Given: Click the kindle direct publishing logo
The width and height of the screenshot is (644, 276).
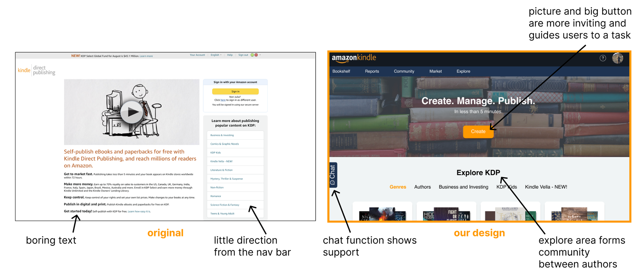Looking at the screenshot, I should click(x=37, y=70).
